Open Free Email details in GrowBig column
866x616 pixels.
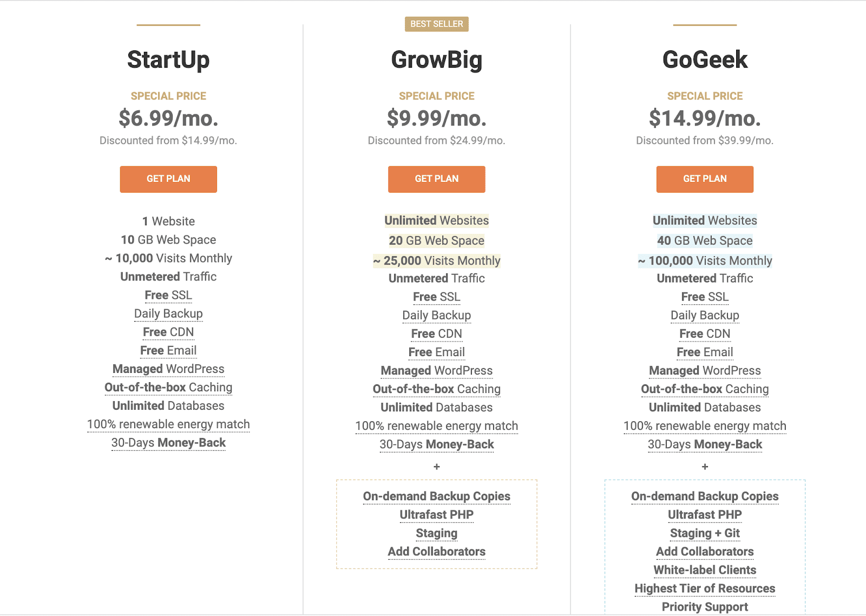(x=436, y=352)
